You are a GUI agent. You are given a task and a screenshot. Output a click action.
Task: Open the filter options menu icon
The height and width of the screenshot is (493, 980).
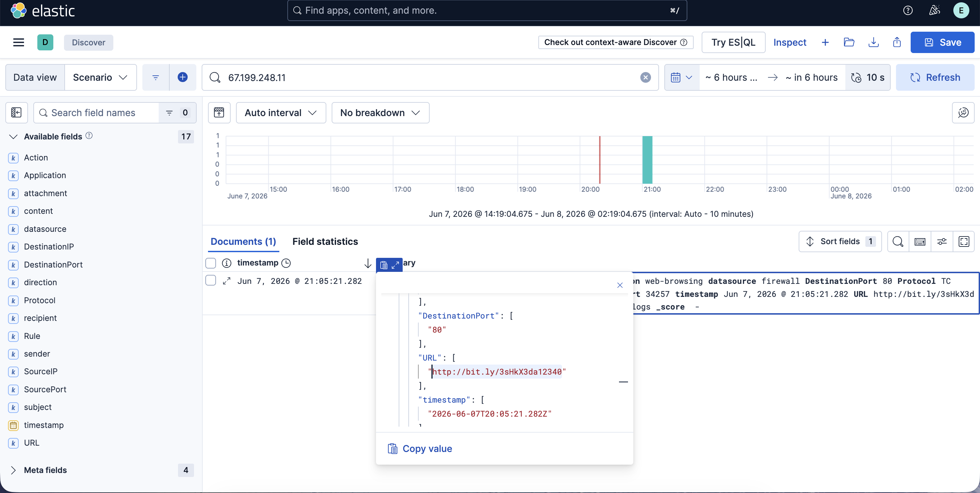(156, 77)
